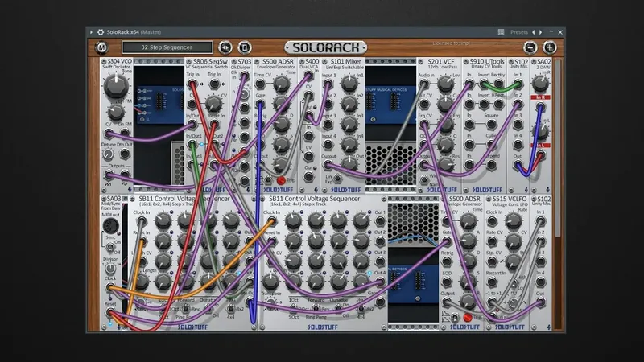The image size is (644, 362).
Task: Click the SA02 In R level knob
Action: 540,84
